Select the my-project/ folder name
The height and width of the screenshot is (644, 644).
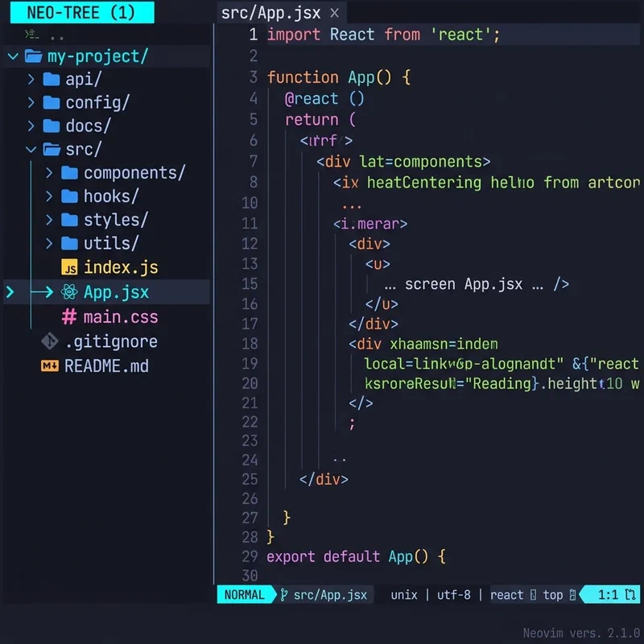click(97, 56)
